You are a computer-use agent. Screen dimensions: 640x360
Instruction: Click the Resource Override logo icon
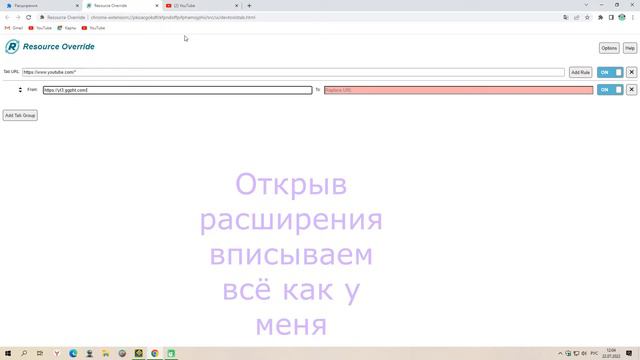(x=12, y=47)
